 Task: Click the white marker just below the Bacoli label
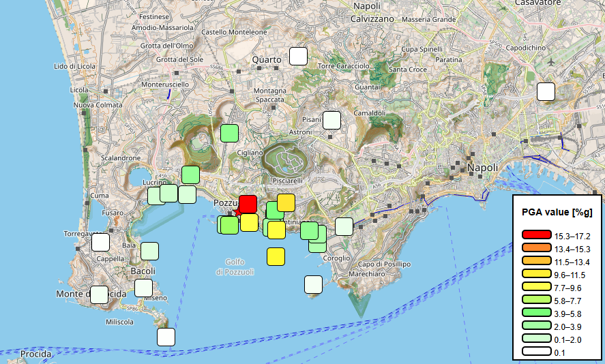143,288
